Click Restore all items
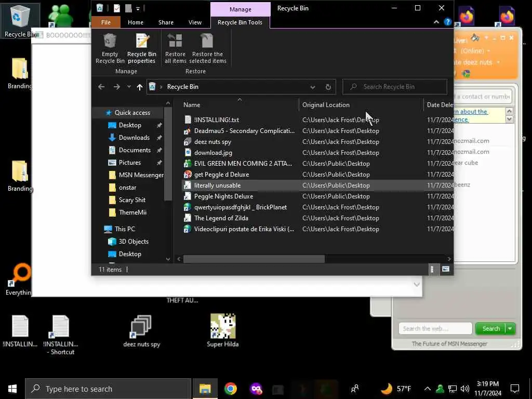 pos(176,48)
